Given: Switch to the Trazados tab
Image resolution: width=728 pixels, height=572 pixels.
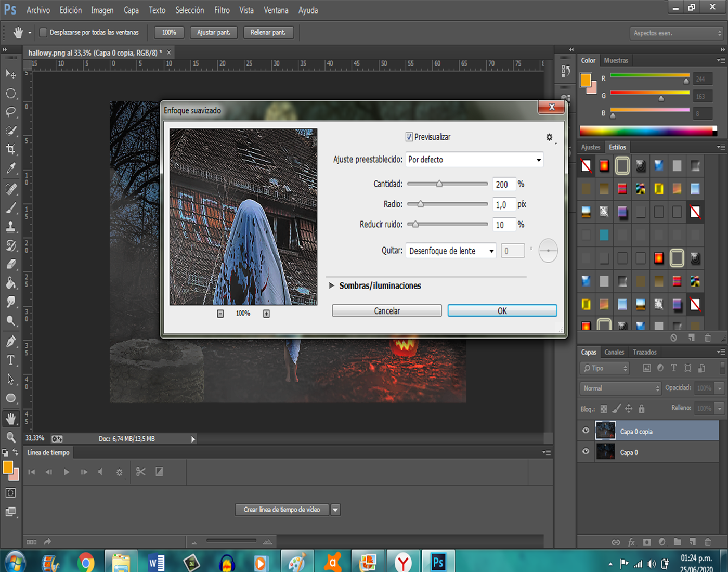Looking at the screenshot, I should 645,352.
